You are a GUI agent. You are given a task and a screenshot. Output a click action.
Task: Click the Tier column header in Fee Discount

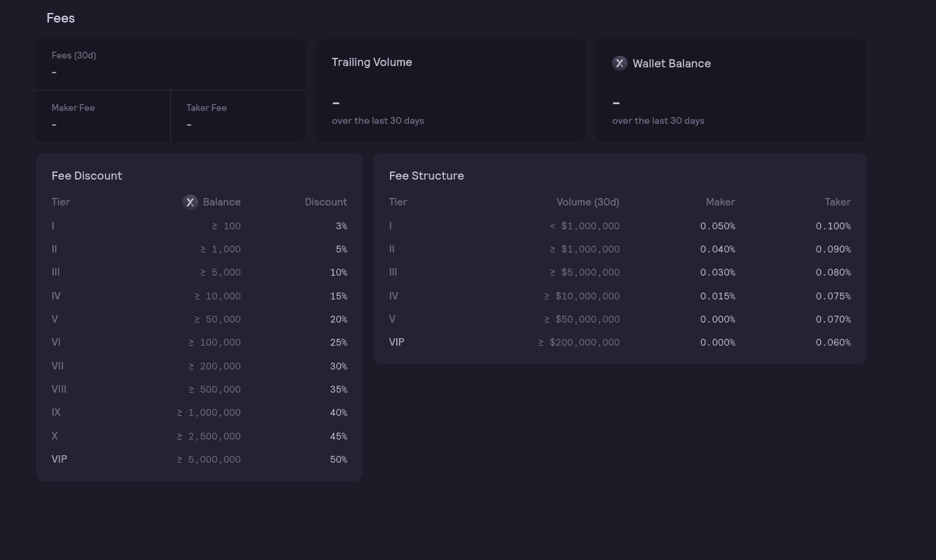pyautogui.click(x=61, y=201)
